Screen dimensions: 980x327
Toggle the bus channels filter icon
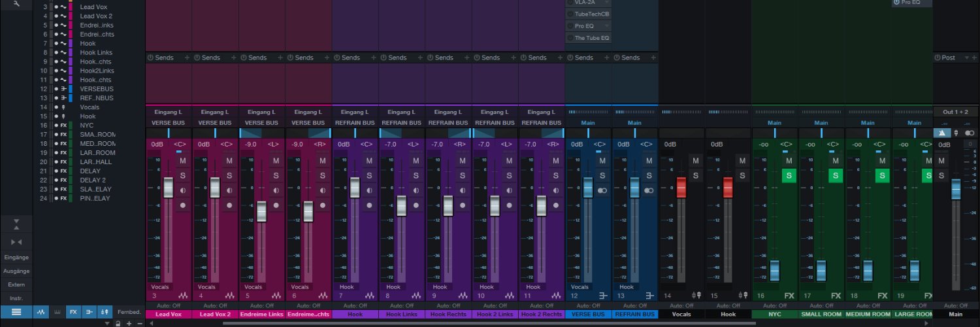point(89,312)
